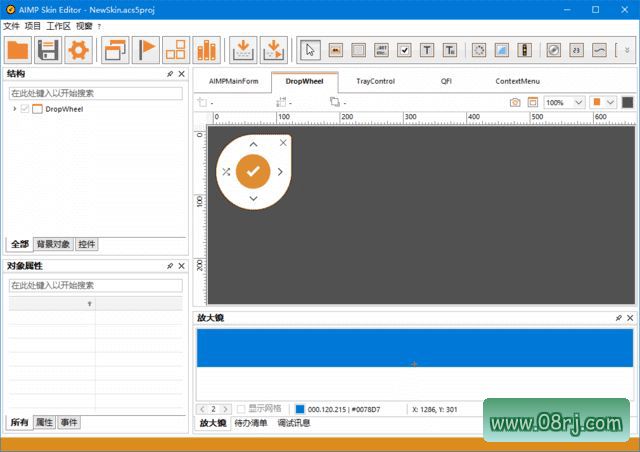Open the 待办清单 tab
This screenshot has height=452, width=640.
click(251, 423)
